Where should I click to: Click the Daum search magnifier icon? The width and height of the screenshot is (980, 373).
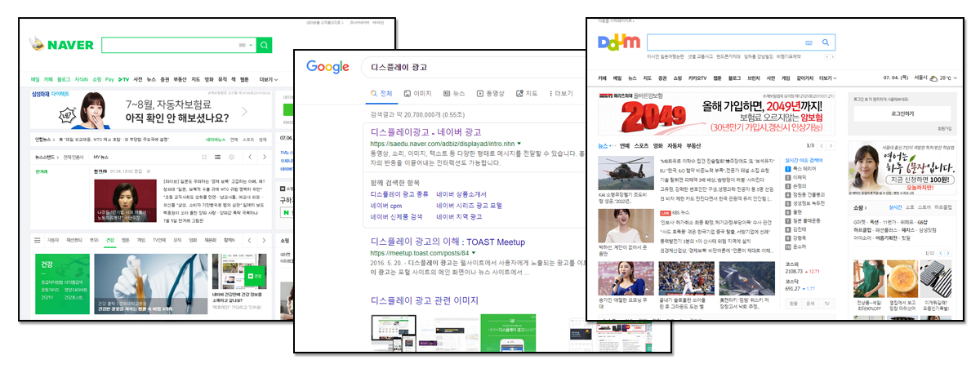point(826,42)
